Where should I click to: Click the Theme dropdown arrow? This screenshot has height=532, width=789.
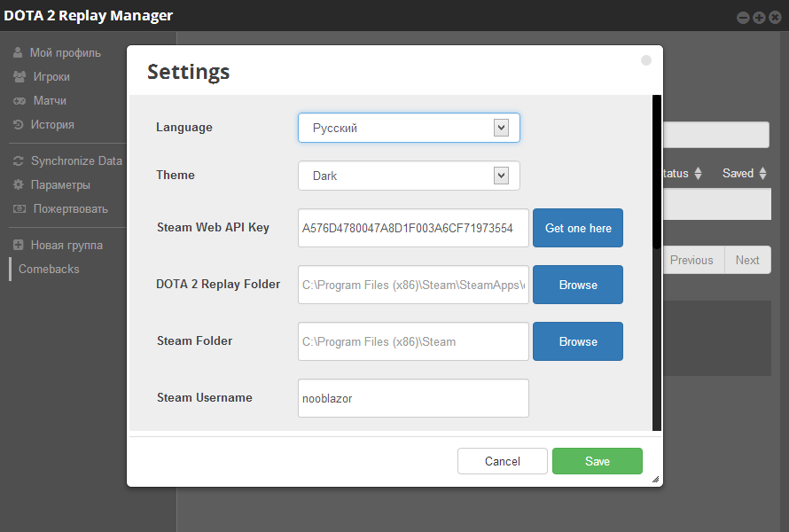[501, 176]
